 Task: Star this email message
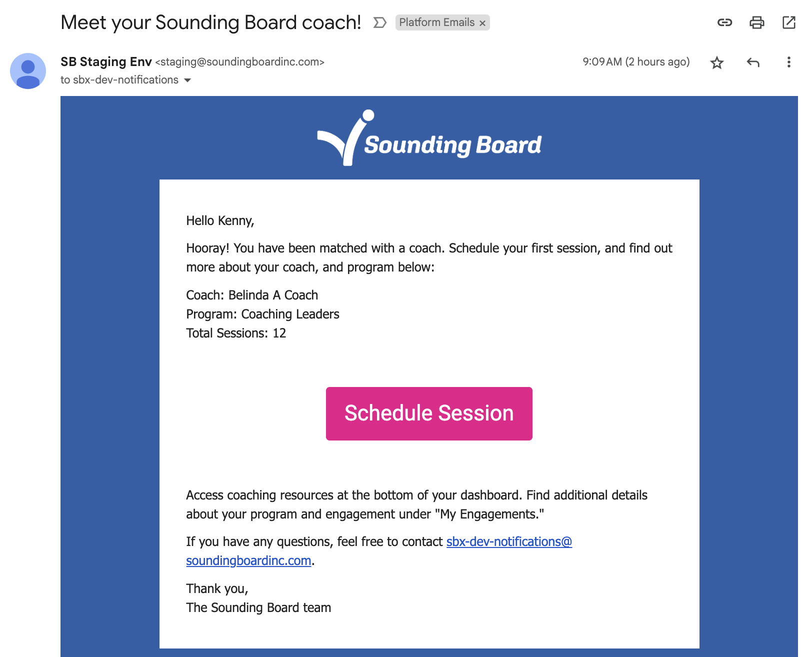[716, 62]
